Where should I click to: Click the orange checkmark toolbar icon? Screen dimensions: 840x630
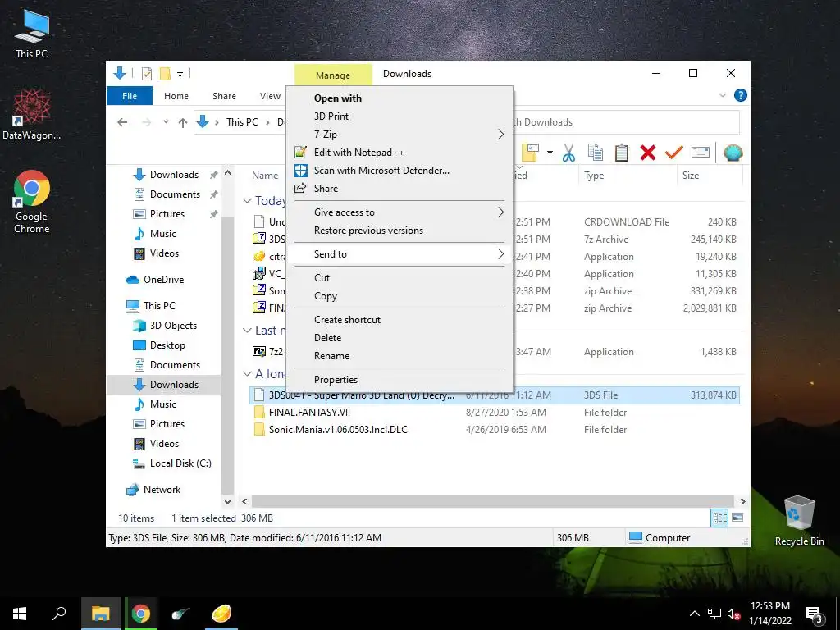(x=673, y=153)
